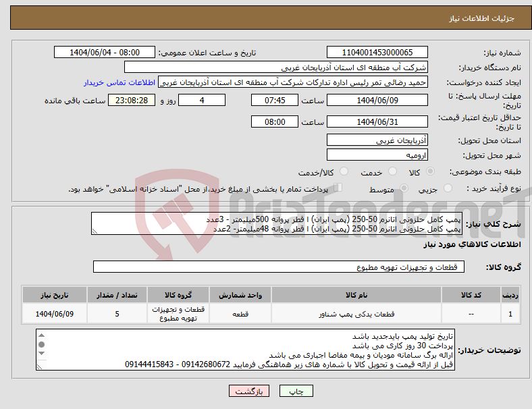Click the بازگشت back button
The width and height of the screenshot is (532, 409).
click(249, 391)
